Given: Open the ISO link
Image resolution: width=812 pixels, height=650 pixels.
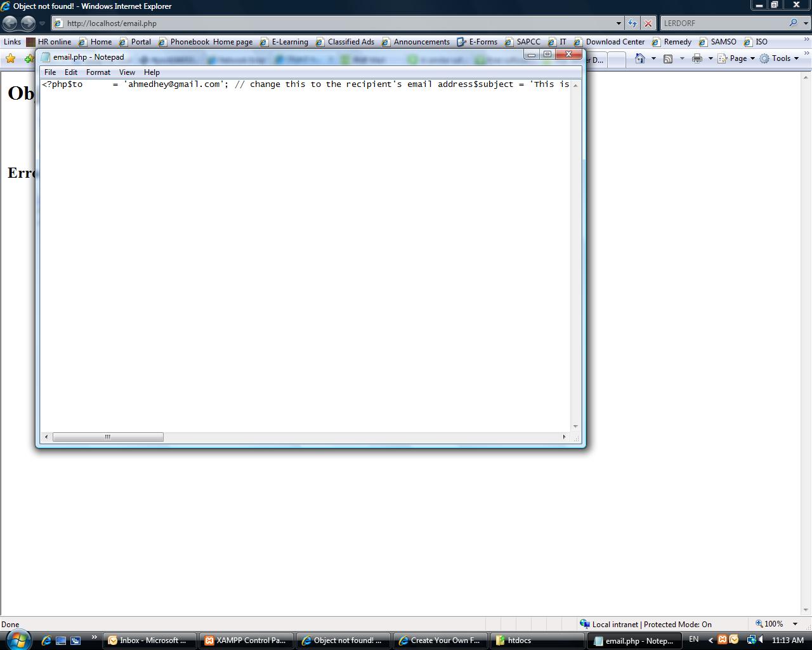Looking at the screenshot, I should click(x=756, y=42).
